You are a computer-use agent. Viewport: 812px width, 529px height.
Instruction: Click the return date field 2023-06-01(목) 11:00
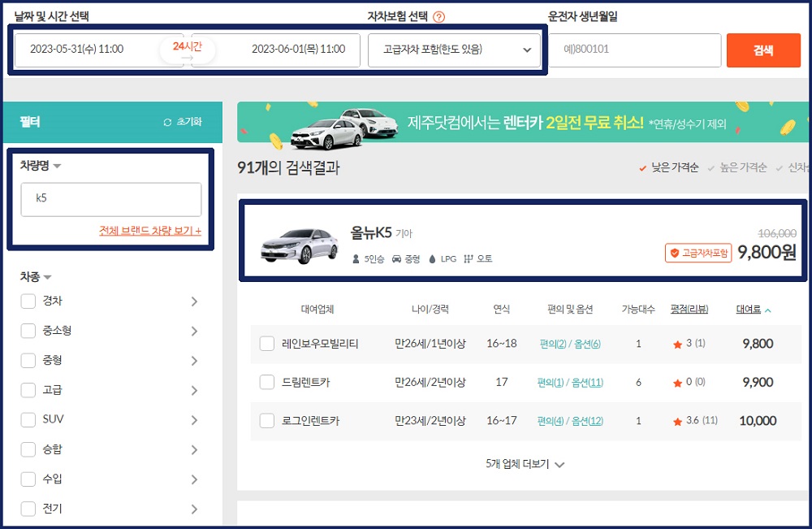277,50
